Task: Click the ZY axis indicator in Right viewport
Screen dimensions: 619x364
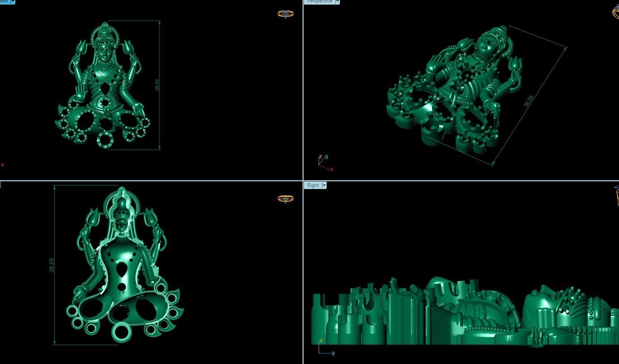Action: [x=326, y=347]
